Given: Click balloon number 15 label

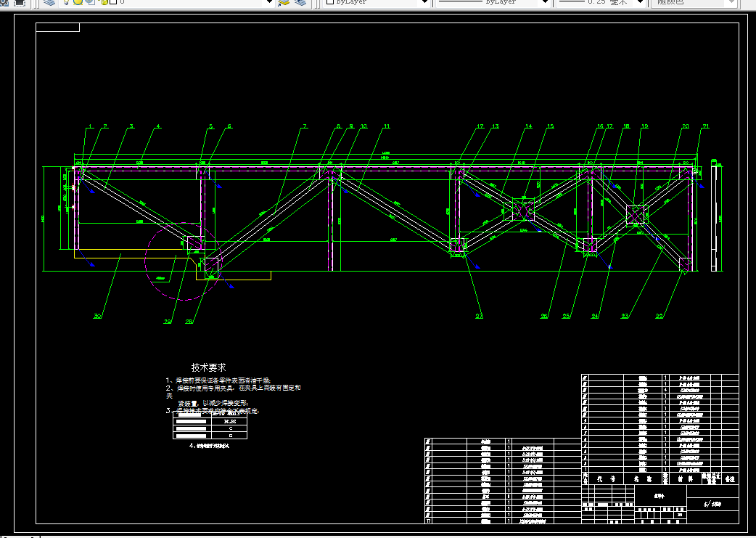Looking at the screenshot, I should click(x=550, y=126).
